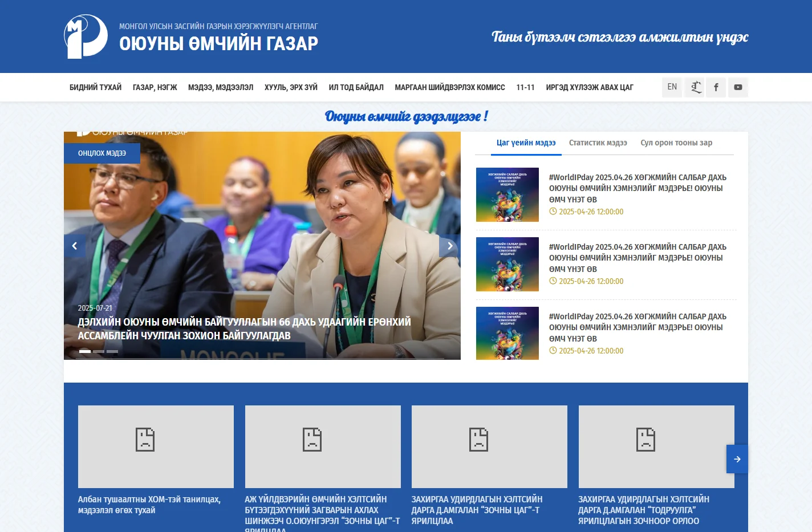The height and width of the screenshot is (532, 812).
Task: Open ИРГЭД ХҮЛЭЭЖ АВАХ ЦАГ menu
Action: coord(590,87)
